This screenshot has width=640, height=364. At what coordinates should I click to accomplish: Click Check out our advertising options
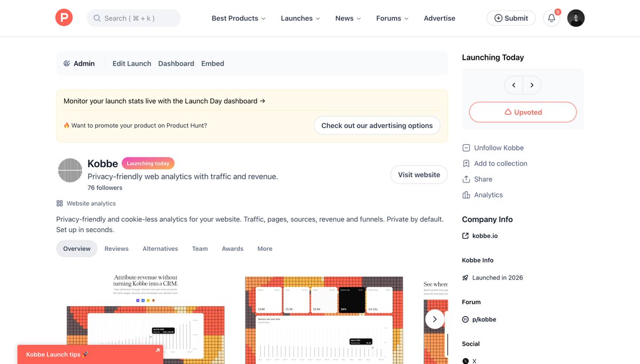coord(377,125)
